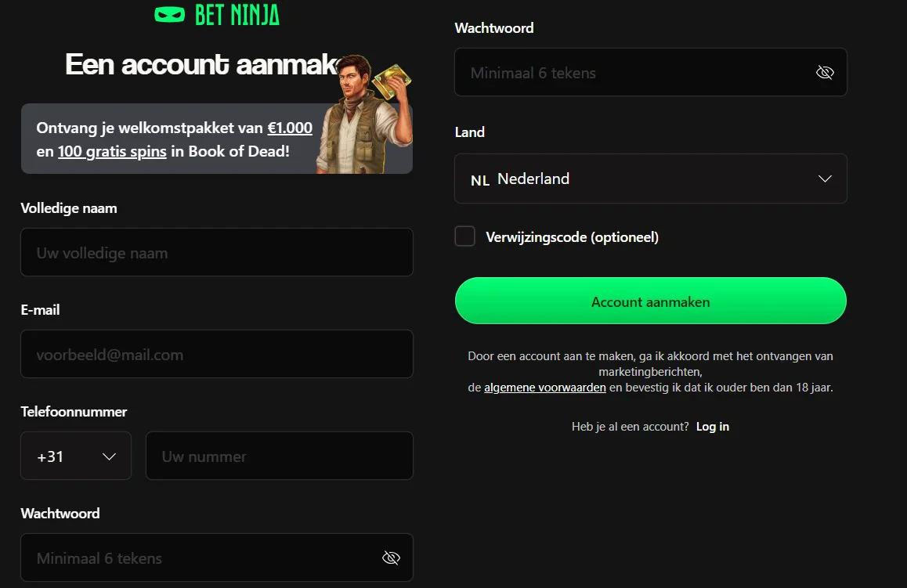Select the Uw nummer phone input field
Viewport: 907px width, 588px height.
point(279,456)
